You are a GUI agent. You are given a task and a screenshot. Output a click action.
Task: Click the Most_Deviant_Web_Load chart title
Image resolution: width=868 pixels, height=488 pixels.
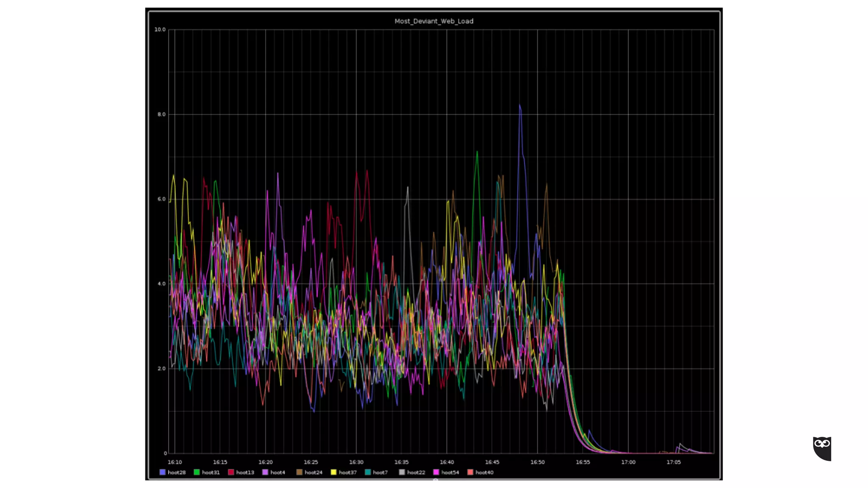coord(434,21)
